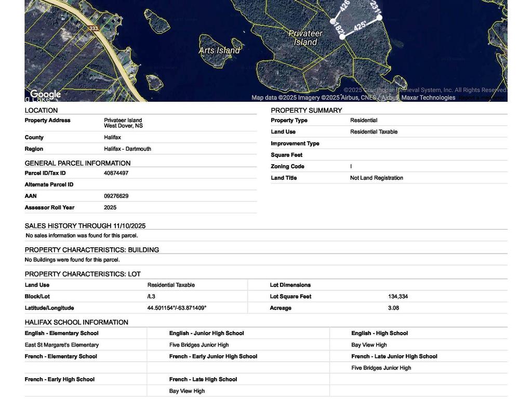Click the PROPERTY CHARACTERISTICS: LOT heading
Image resolution: width=532 pixels, height=399 pixels.
click(x=83, y=274)
